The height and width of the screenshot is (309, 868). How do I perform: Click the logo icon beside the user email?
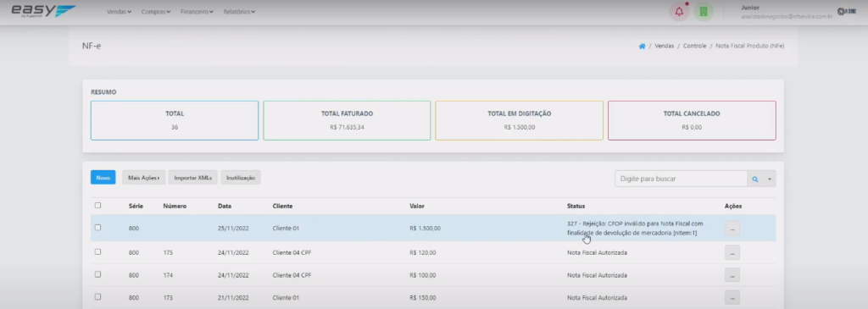[847, 12]
